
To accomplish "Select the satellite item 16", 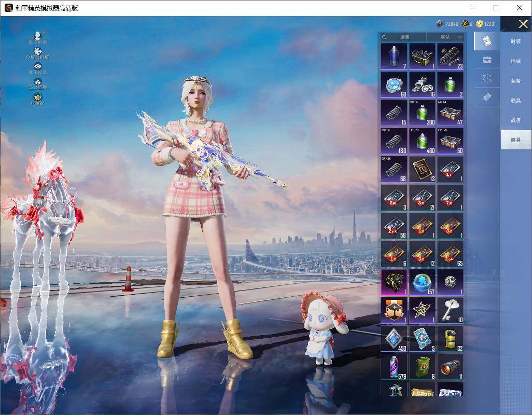I will [x=422, y=85].
